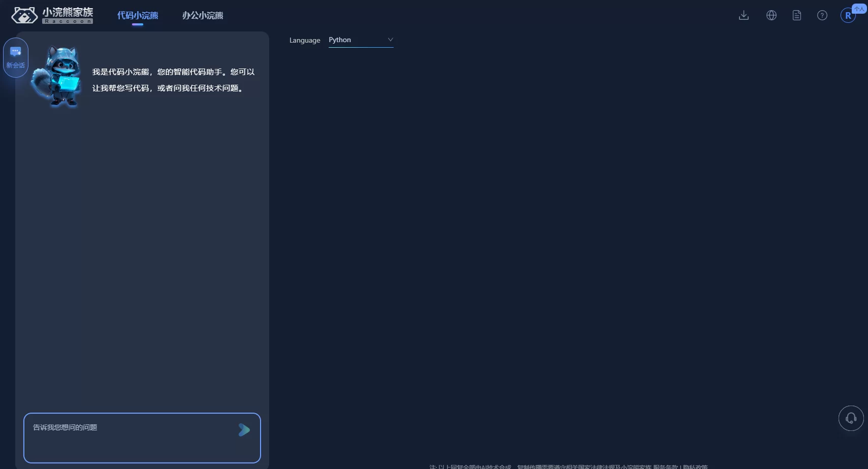Click the assistant's welcome message text
The width and height of the screenshot is (868, 469).
pos(173,80)
